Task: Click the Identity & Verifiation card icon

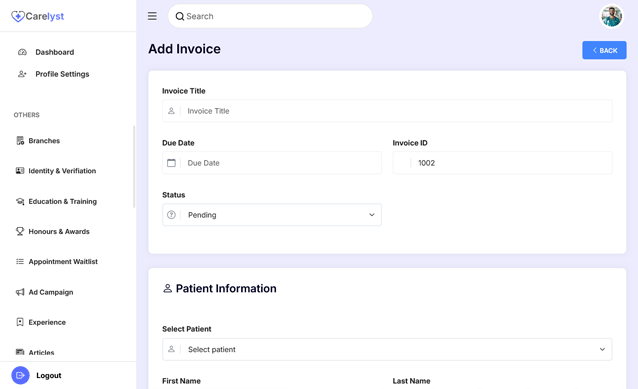Action: click(20, 171)
